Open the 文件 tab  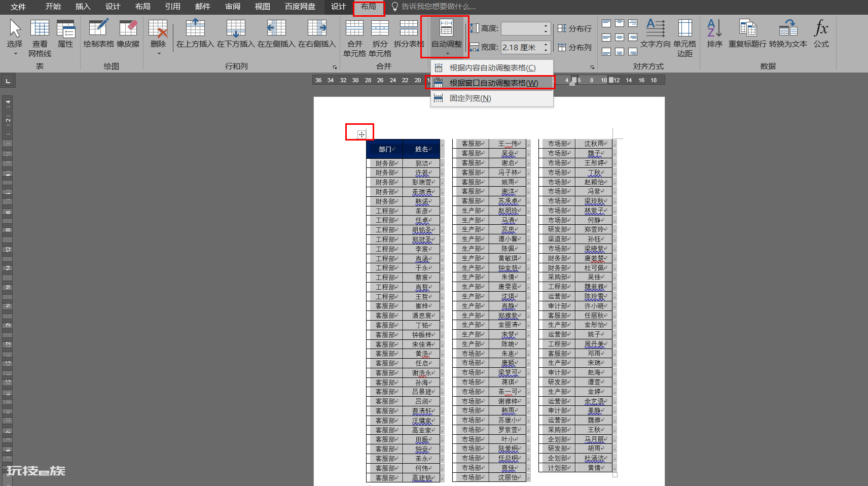tap(18, 7)
